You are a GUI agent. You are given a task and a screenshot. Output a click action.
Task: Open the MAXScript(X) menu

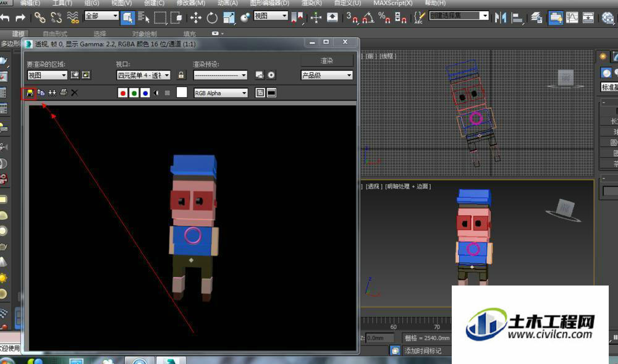point(393,2)
